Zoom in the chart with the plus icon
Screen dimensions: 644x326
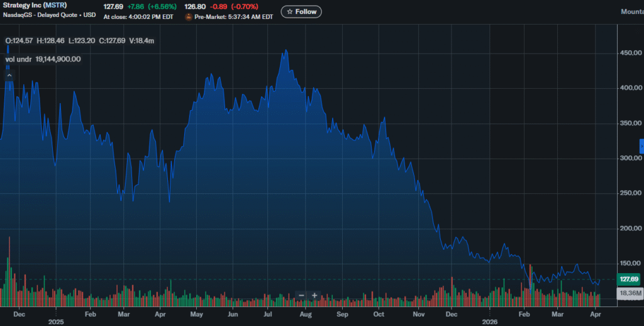[x=314, y=295]
